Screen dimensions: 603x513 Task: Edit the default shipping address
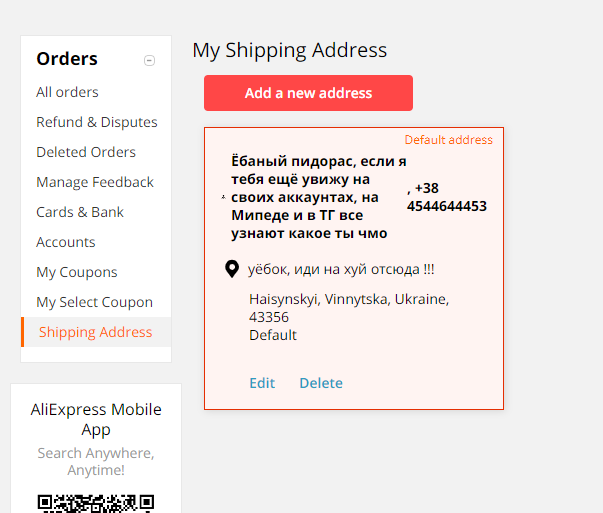point(262,383)
